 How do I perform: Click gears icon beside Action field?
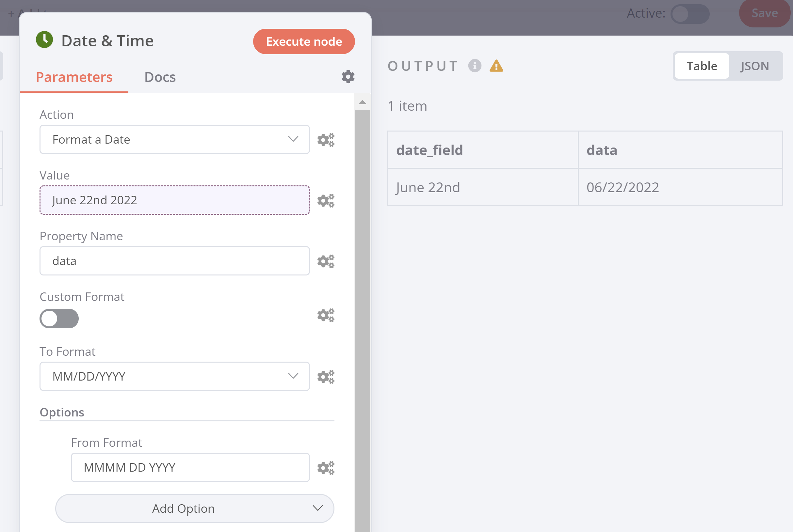[326, 140]
